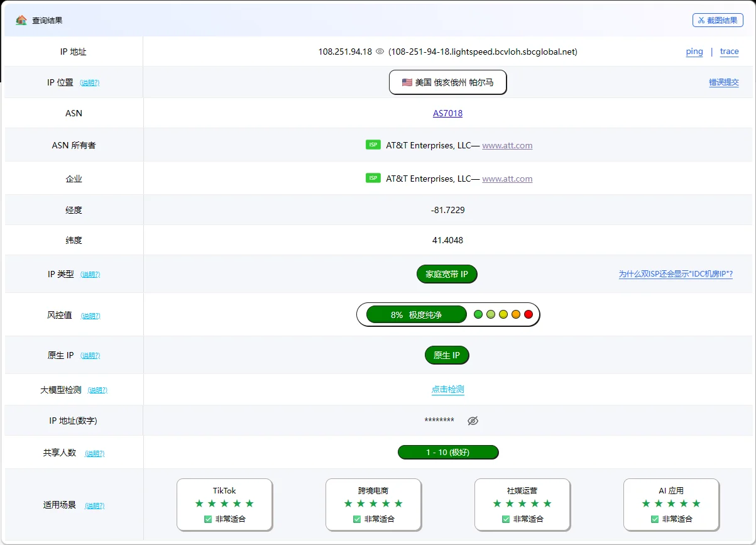Click the yellow risk level dot
The height and width of the screenshot is (545, 756).
tap(503, 314)
